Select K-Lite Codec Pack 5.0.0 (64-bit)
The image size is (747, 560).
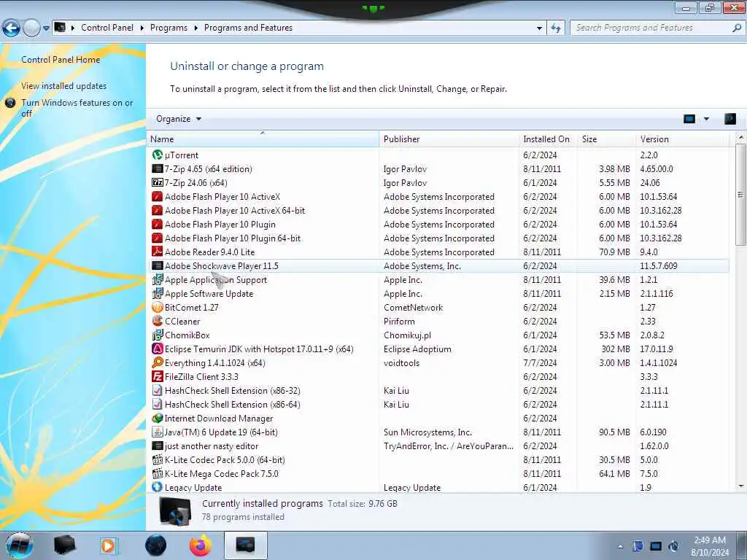pos(225,459)
